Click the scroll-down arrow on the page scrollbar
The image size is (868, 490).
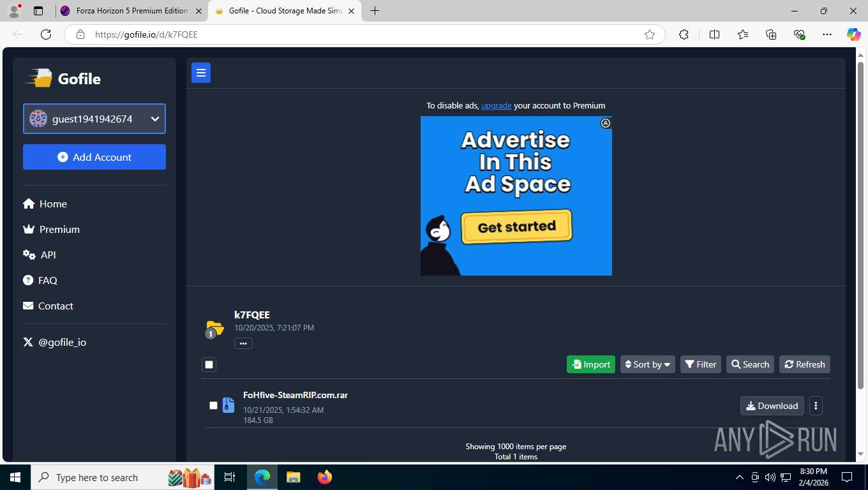click(860, 454)
